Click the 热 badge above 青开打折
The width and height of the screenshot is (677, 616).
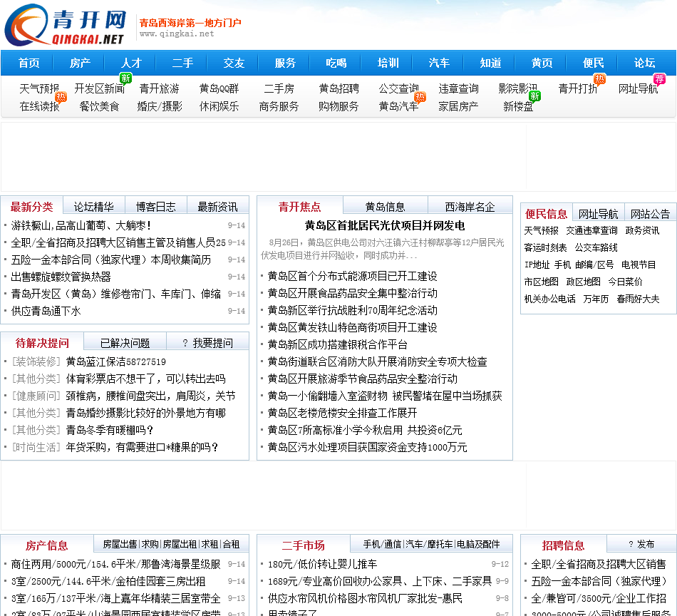[599, 78]
